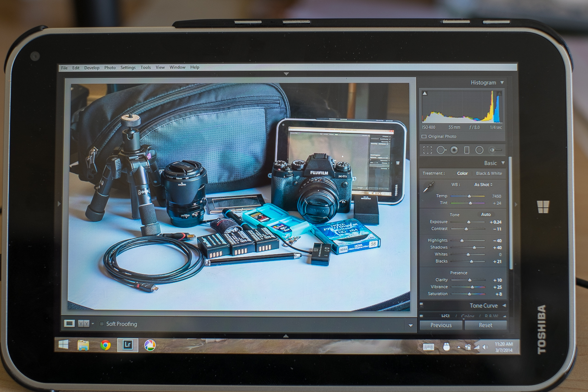The width and height of the screenshot is (588, 392).
Task: Open the Before/After view options arrow
Action: (93, 324)
